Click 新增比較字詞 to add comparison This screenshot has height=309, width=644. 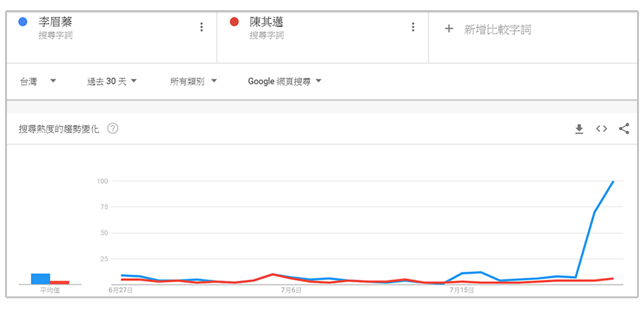(497, 29)
